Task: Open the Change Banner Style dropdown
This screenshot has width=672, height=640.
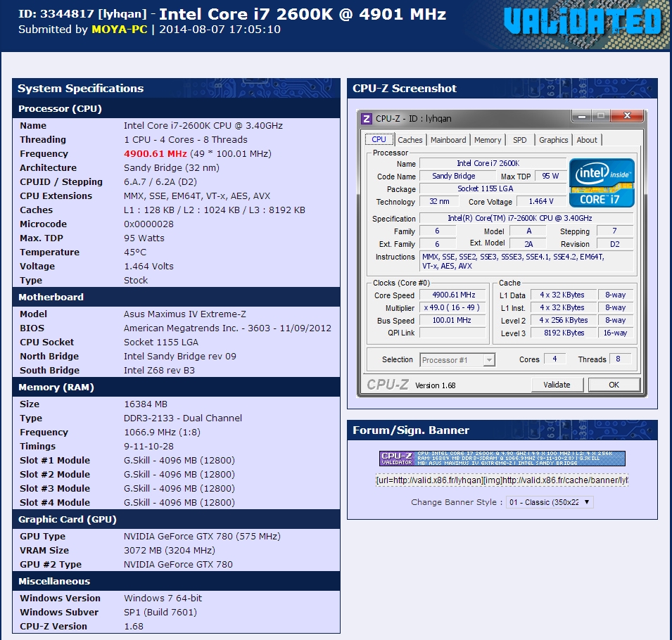Action: pyautogui.click(x=550, y=502)
